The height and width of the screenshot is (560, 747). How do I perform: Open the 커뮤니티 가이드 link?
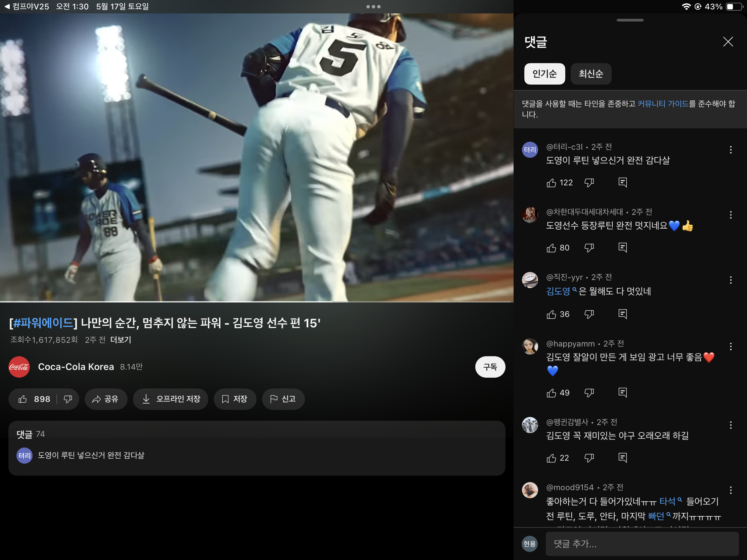point(663,104)
